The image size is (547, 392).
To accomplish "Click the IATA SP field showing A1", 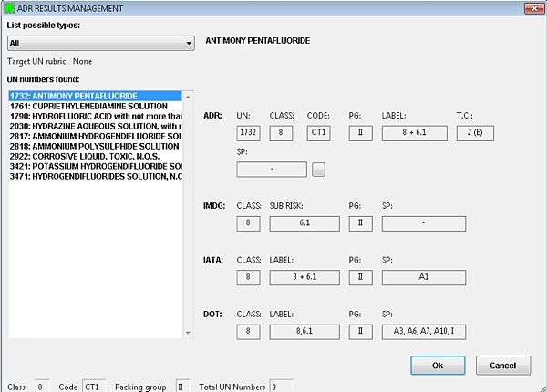I will coord(424,278).
